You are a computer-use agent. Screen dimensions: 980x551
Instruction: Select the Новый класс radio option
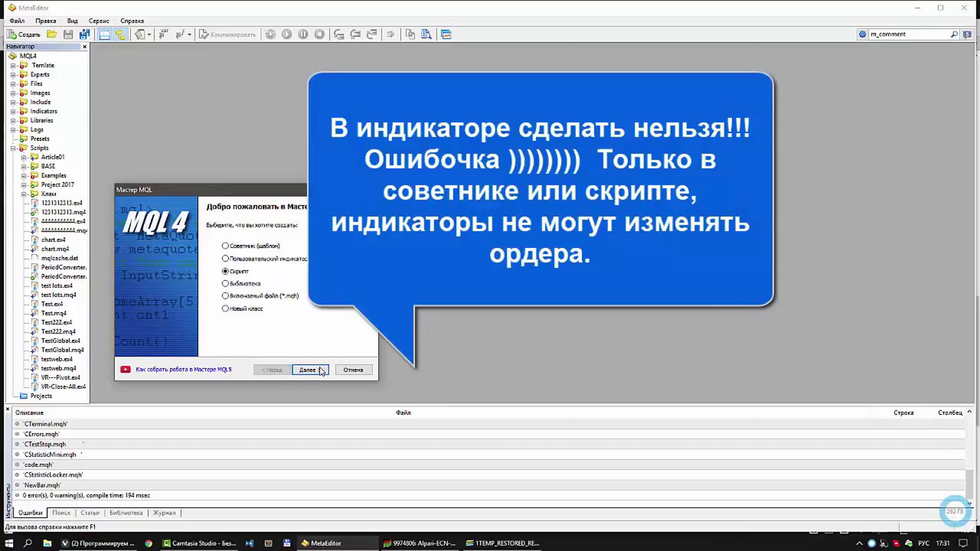(225, 309)
